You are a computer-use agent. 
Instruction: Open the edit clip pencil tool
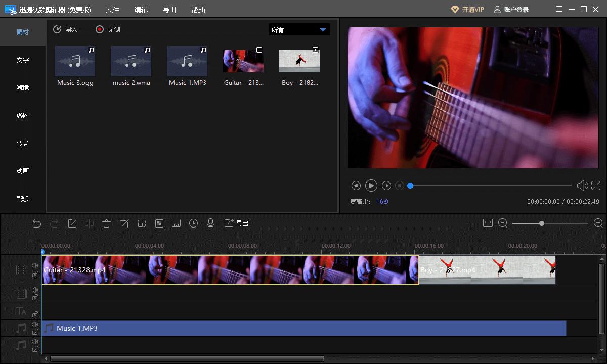[x=72, y=223]
